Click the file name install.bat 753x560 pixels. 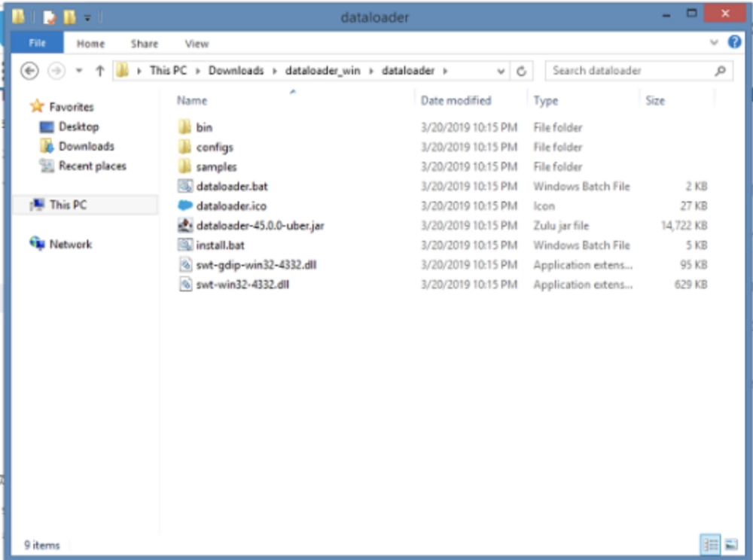tap(221, 245)
